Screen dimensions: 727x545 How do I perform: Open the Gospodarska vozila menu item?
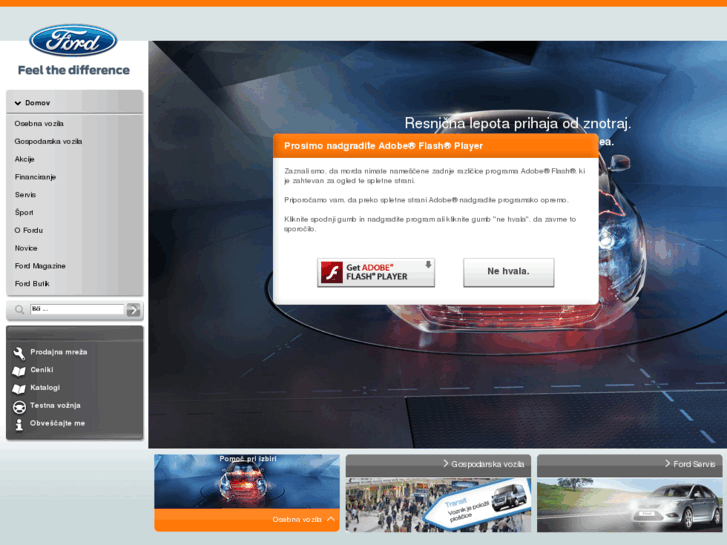48,141
